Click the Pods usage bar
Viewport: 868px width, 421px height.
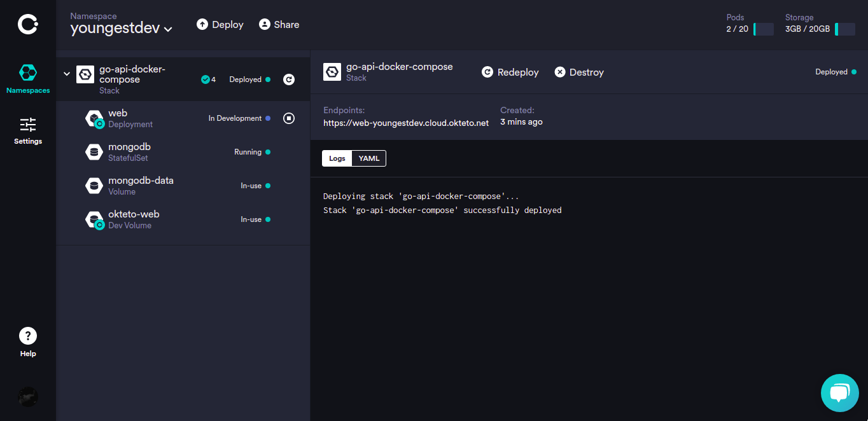coord(764,29)
